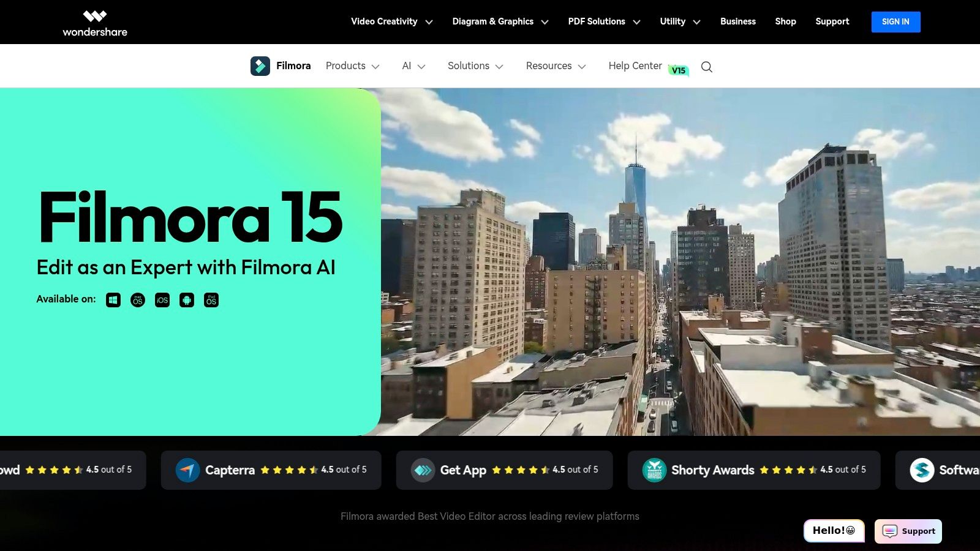Open the Help Center link
Screen dimensions: 980x551
point(635,66)
